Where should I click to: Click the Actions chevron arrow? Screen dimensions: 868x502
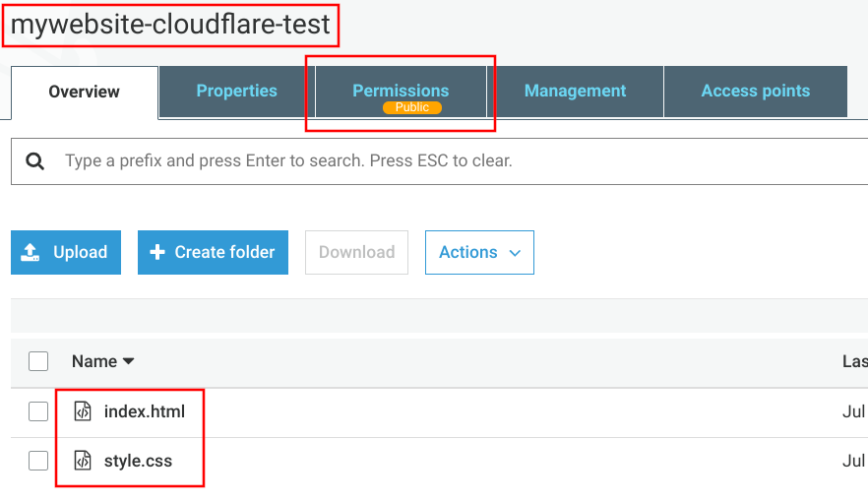coord(515,253)
